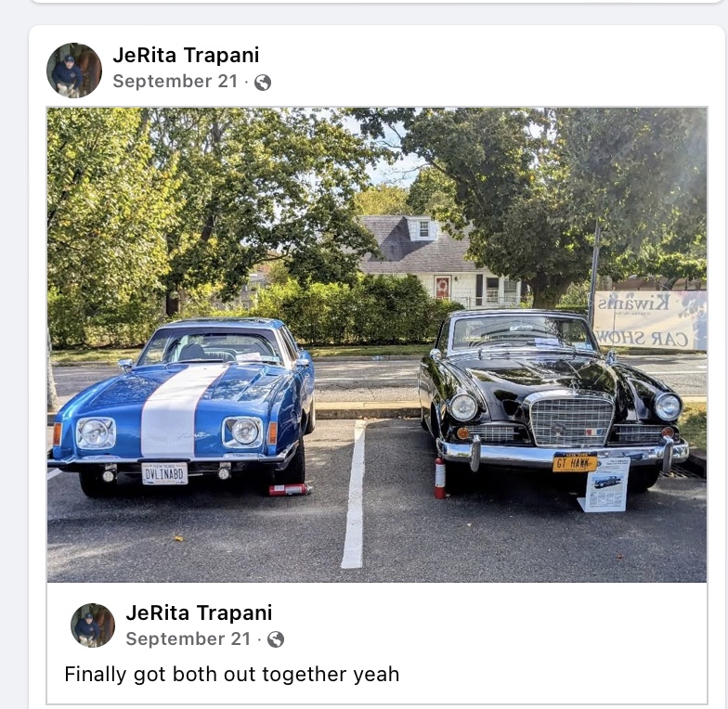Click the info placard by the black car
The width and height of the screenshot is (728, 709).
[604, 485]
